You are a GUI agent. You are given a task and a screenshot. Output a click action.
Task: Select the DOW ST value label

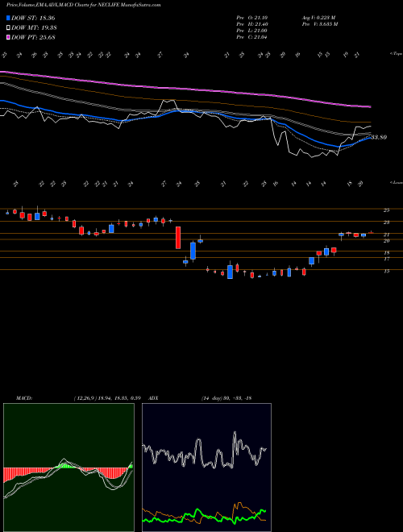pos(33,18)
